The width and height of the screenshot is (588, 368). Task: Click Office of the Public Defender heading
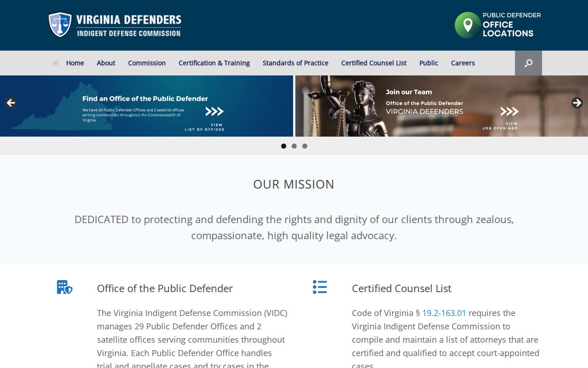point(165,288)
